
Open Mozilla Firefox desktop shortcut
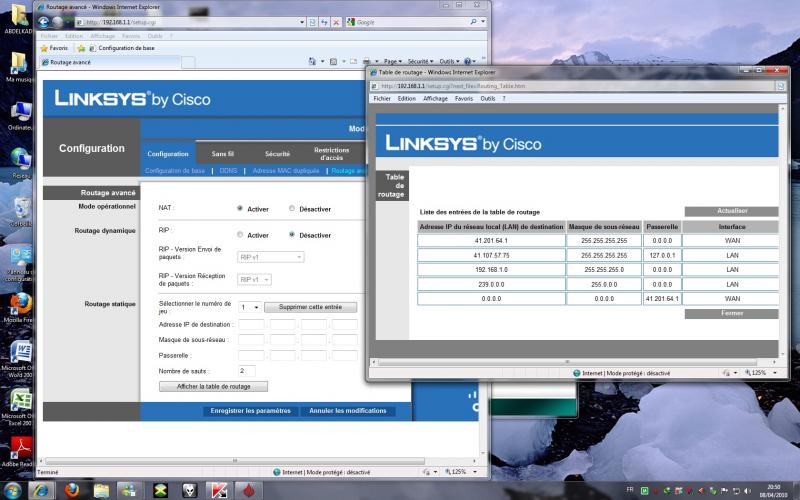[19, 308]
